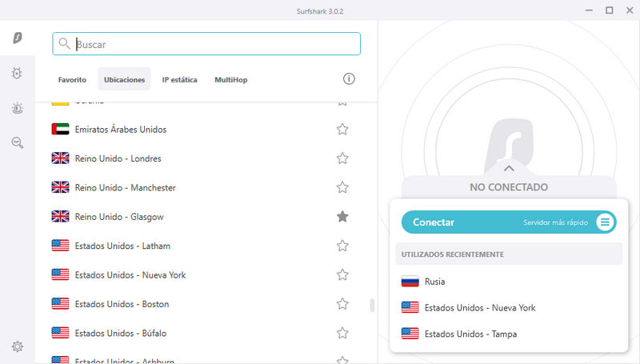Viewport: 640px width, 364px height.
Task: Switch to the Favorito tab
Action: pyautogui.click(x=72, y=79)
